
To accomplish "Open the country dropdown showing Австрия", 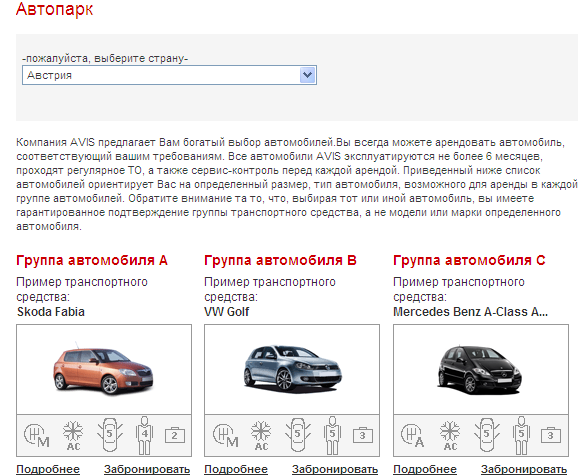I will (x=169, y=75).
